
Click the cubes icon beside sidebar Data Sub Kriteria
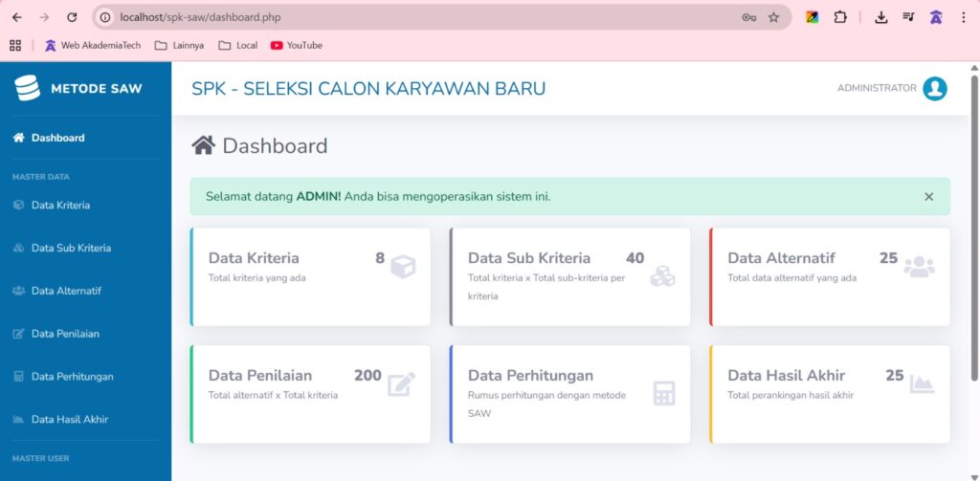(19, 248)
